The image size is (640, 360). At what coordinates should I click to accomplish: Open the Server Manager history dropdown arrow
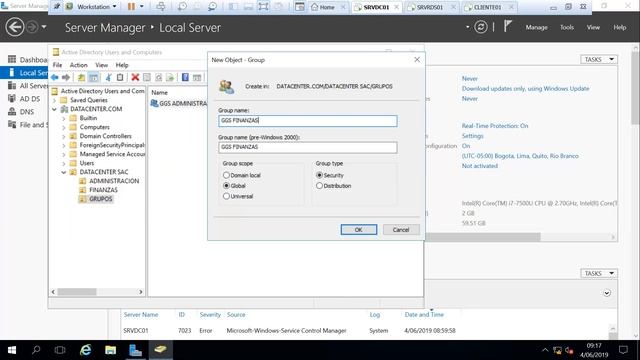click(x=44, y=27)
